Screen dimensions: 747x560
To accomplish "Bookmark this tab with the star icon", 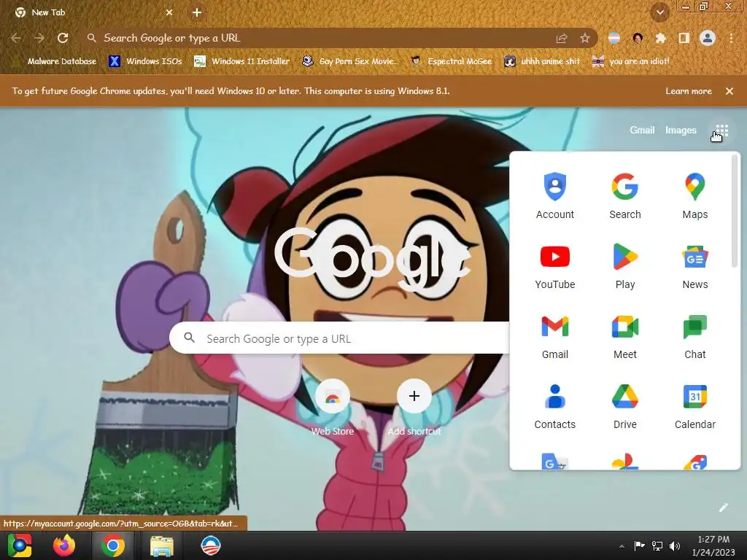I will click(x=585, y=38).
